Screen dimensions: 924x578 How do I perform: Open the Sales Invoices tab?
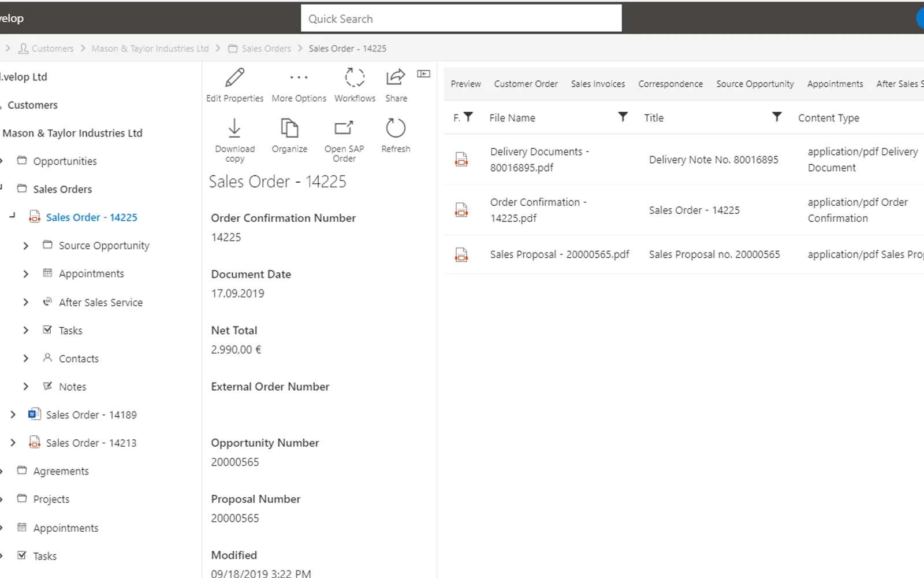(x=598, y=84)
